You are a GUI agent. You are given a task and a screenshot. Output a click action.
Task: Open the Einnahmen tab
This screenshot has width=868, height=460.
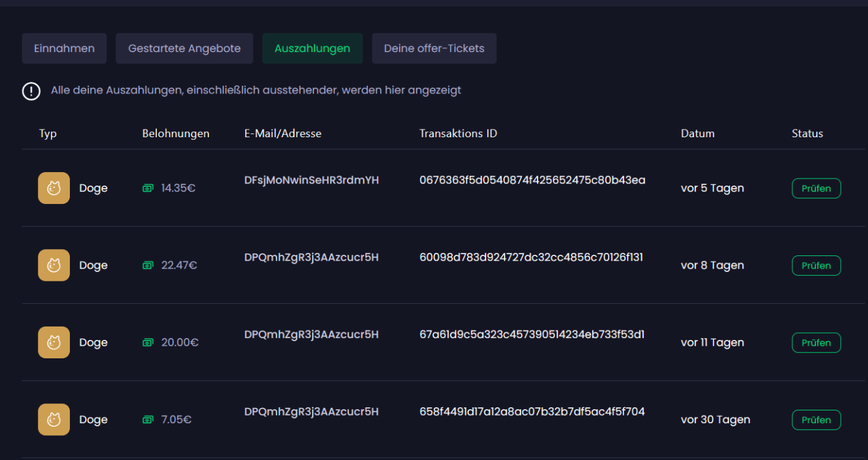pos(64,48)
